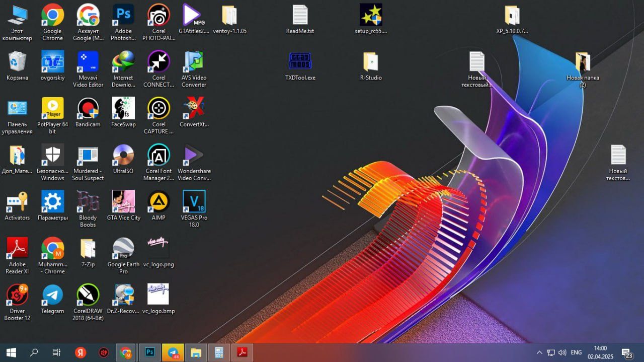This screenshot has height=362, width=644.
Task: Switch to Adobe Reader on the taskbar
Action: 242,352
